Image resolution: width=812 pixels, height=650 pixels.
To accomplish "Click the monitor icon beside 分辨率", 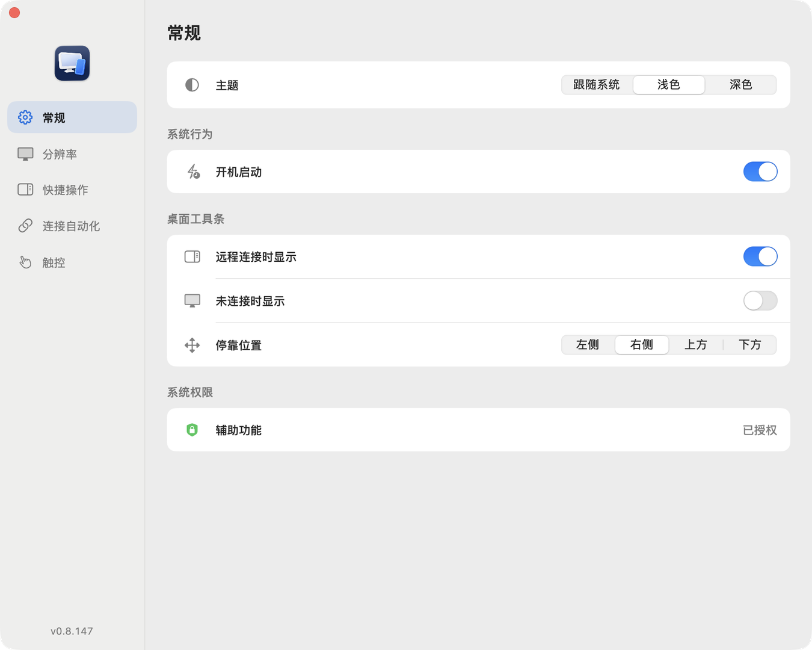I will pyautogui.click(x=25, y=154).
